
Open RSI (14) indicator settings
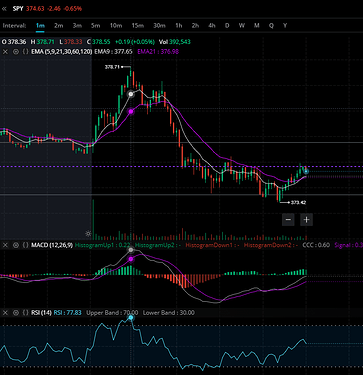[41, 313]
